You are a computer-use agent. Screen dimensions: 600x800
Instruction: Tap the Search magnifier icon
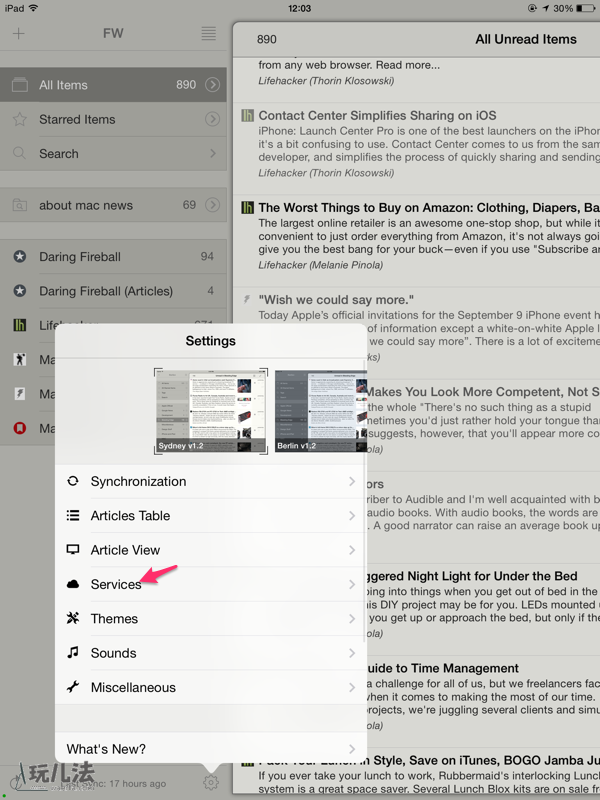tap(19, 154)
